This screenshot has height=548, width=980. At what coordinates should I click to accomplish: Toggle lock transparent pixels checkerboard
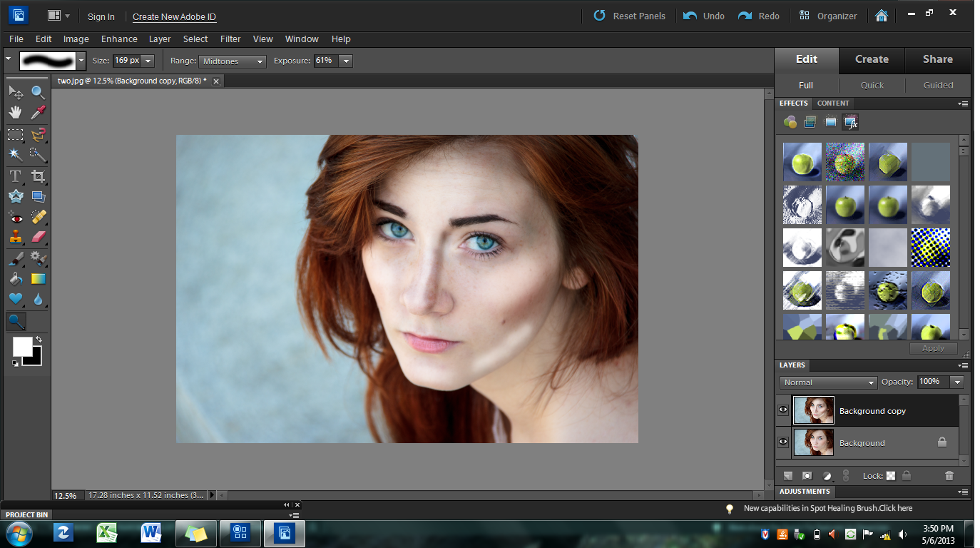pos(891,476)
